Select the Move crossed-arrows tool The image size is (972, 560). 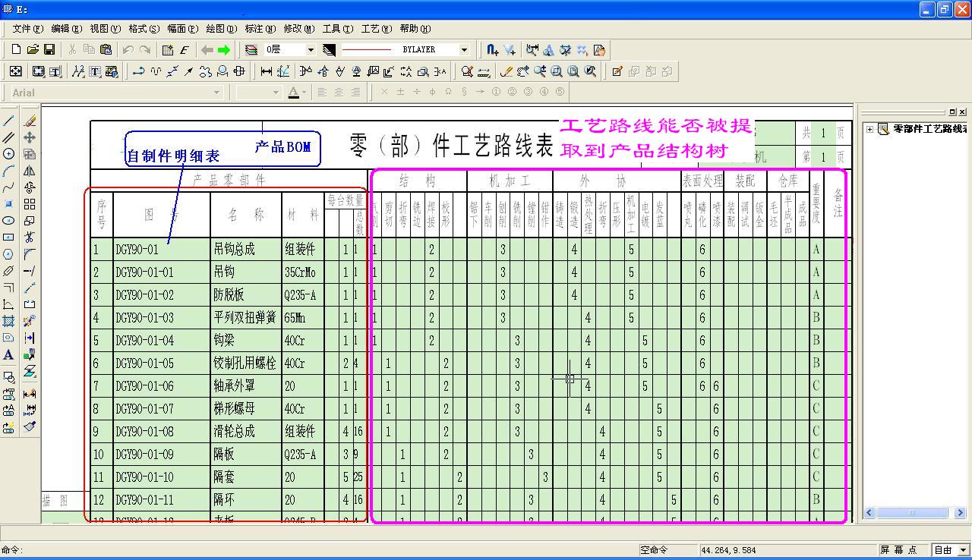30,137
